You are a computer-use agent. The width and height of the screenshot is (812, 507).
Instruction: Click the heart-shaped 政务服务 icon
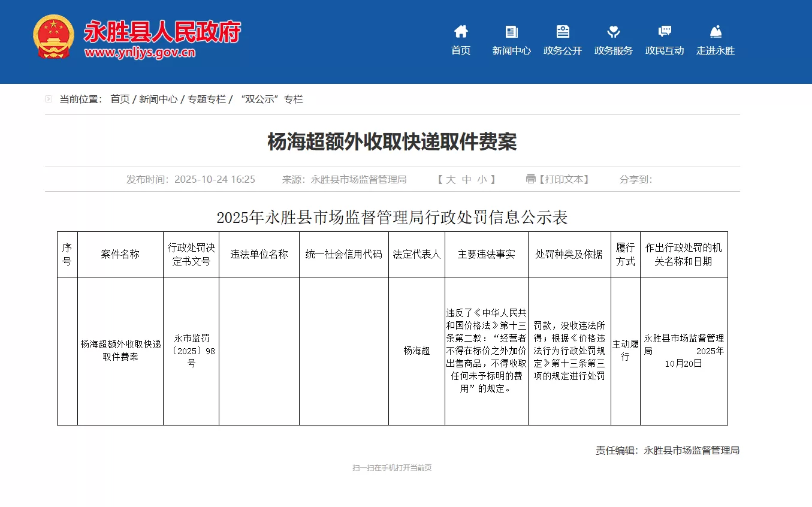(x=612, y=30)
